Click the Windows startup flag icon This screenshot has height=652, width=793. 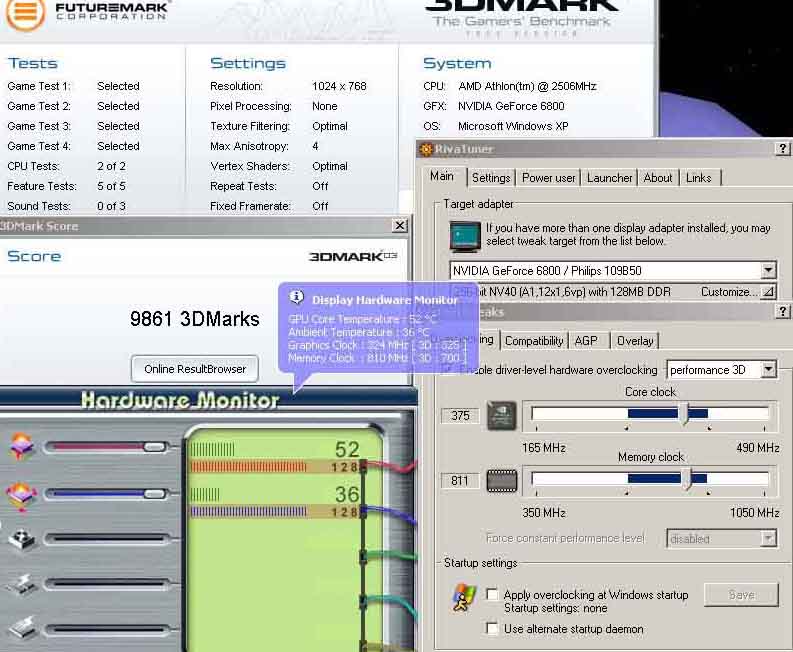click(x=464, y=597)
